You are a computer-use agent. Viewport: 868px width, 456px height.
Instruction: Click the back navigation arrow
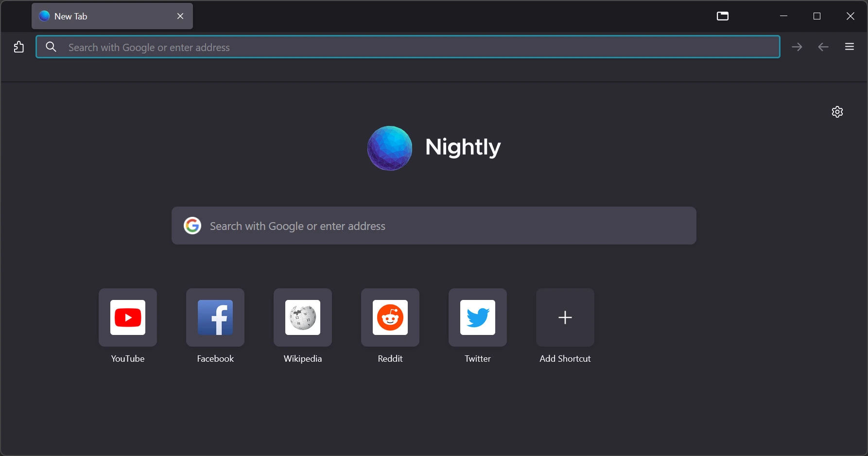[x=823, y=47]
